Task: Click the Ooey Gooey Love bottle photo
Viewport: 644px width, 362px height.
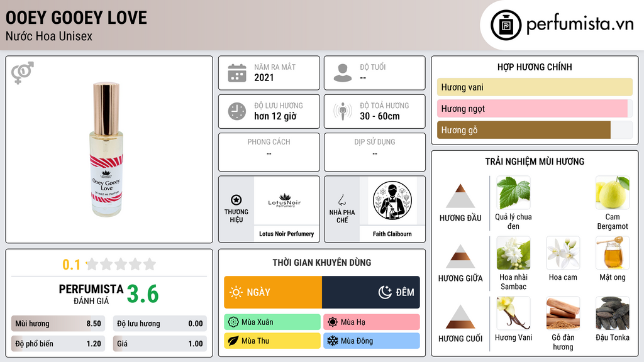Action: 106,150
